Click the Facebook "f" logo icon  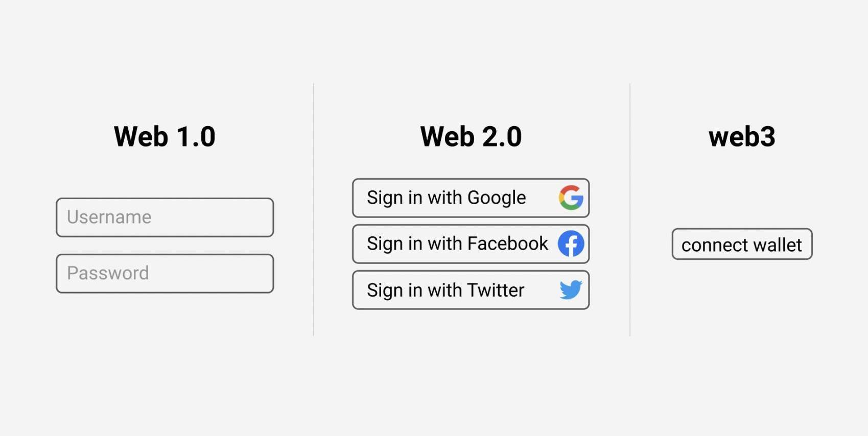pos(571,244)
